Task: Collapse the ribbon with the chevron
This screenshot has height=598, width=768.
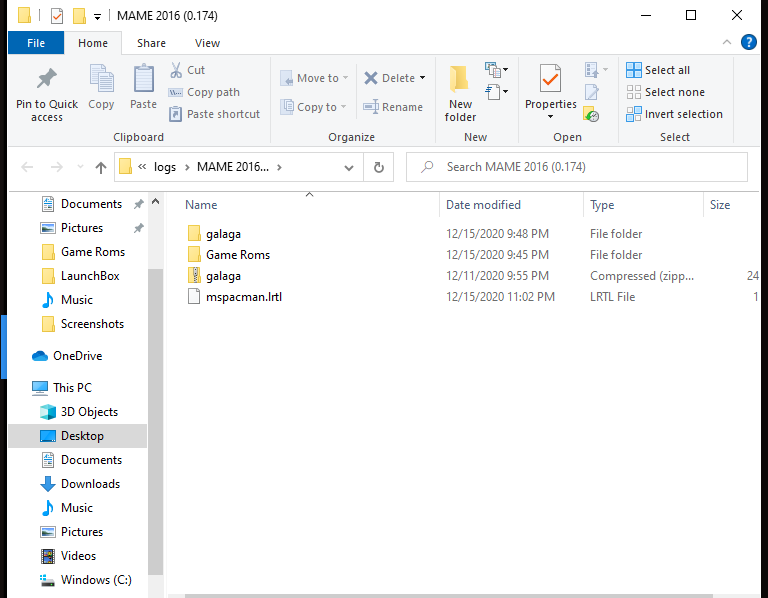Action: click(x=727, y=42)
